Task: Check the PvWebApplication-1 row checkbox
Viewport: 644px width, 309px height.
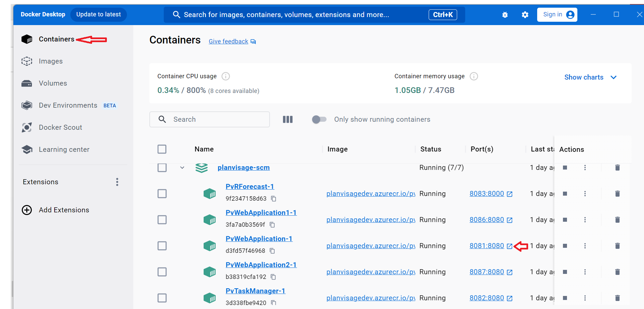Action: pyautogui.click(x=162, y=246)
